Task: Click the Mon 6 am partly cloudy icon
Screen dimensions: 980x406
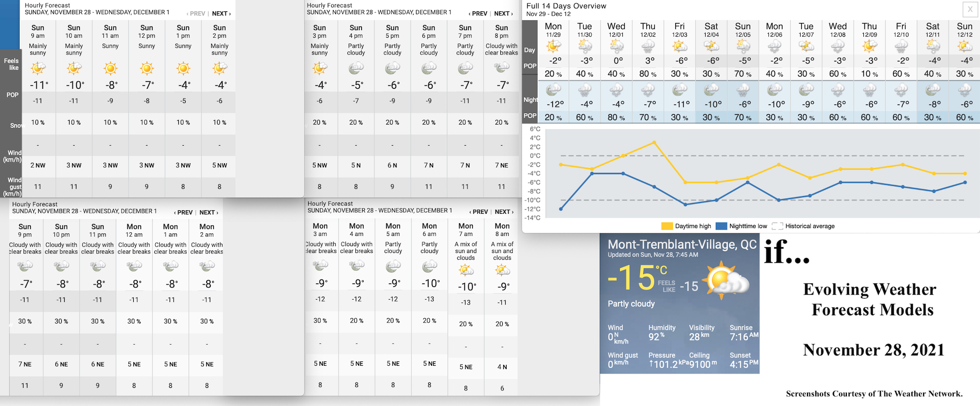Action: point(429,266)
